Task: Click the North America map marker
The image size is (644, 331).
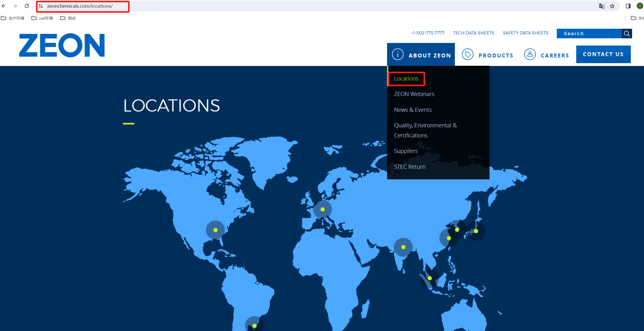Action: [215, 230]
